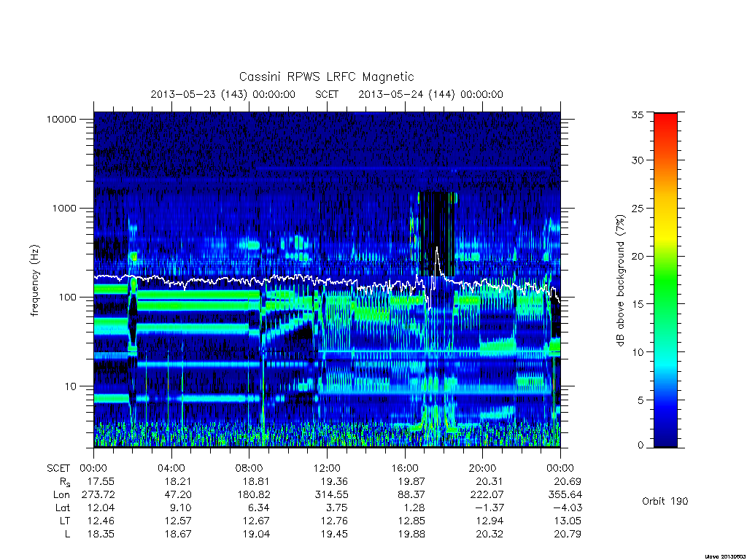Image resolution: width=747 pixels, height=560 pixels.
Task: Click the 20 label on the color scale
Action: tap(638, 256)
